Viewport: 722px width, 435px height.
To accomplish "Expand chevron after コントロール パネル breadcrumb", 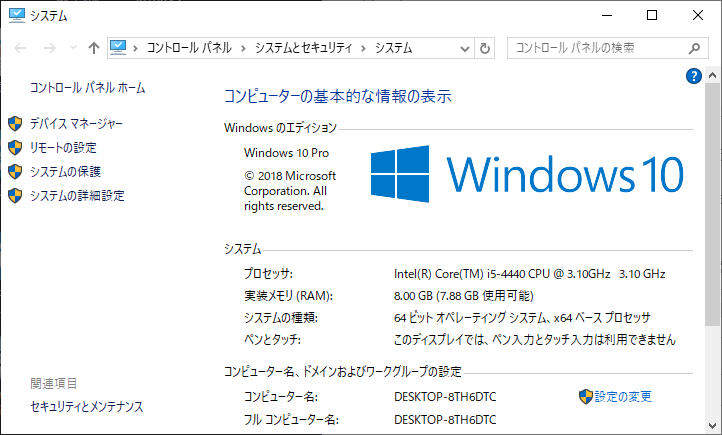I will [x=243, y=48].
